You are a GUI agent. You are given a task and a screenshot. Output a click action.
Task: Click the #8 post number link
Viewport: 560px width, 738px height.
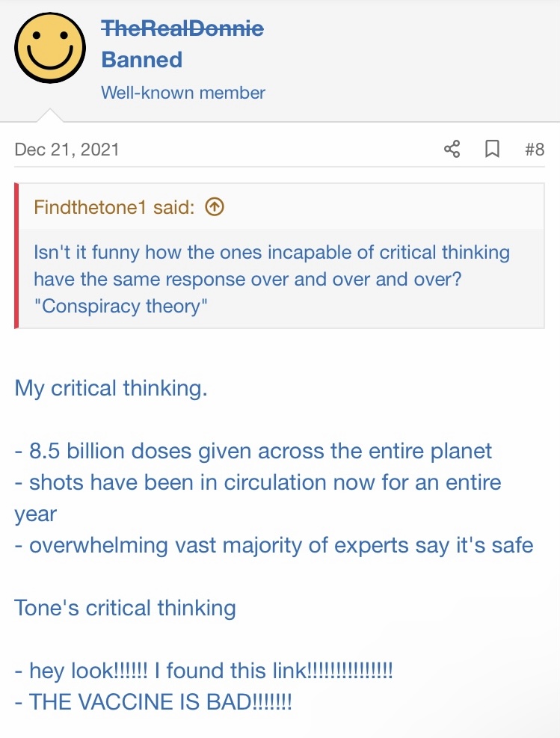534,150
